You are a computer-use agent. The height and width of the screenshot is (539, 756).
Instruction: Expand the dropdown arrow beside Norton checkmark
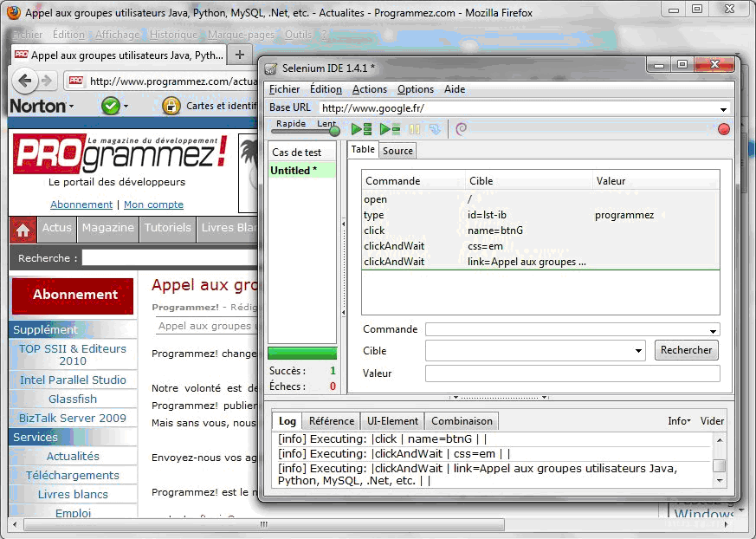pos(126,107)
